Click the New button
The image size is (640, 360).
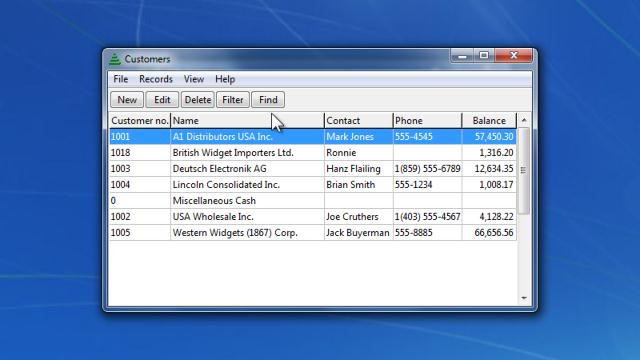click(127, 100)
